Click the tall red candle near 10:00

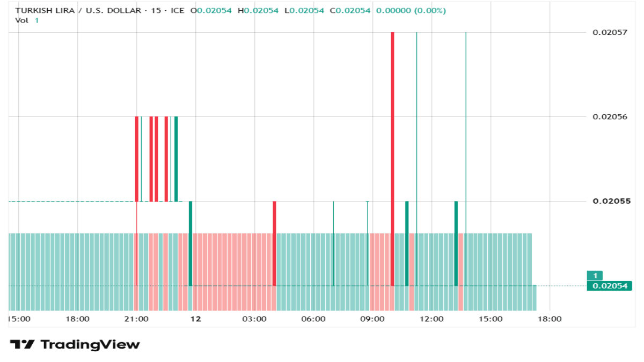coord(392,159)
